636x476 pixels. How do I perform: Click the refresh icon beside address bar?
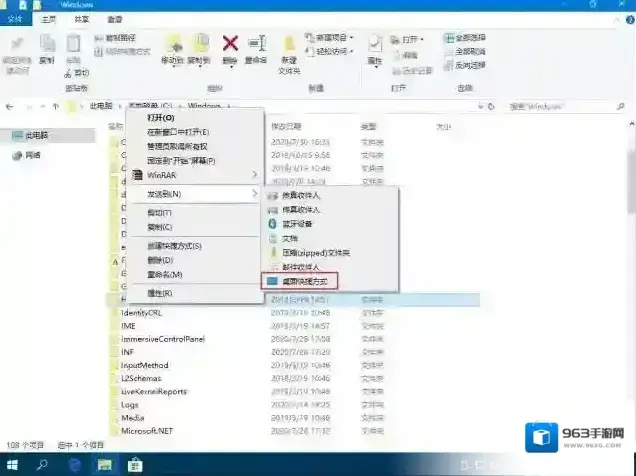click(x=491, y=107)
